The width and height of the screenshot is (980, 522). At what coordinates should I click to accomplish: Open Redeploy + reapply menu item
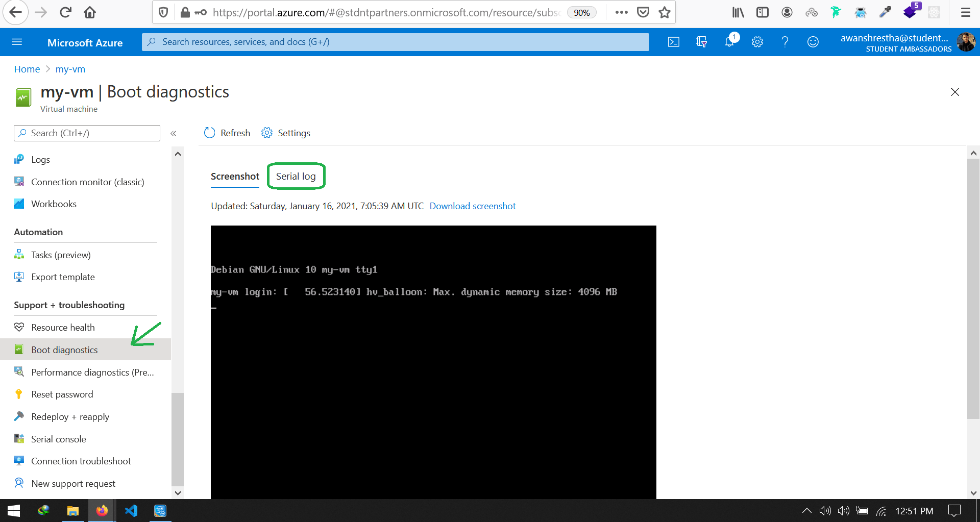pos(85,417)
